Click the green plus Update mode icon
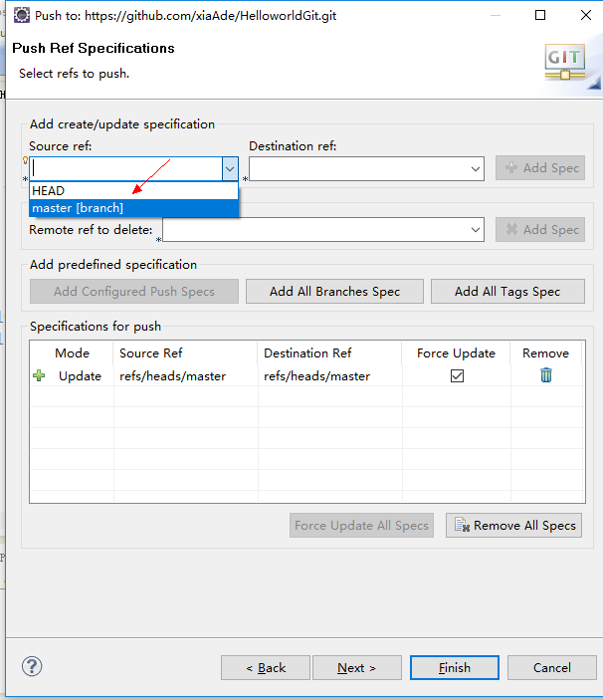 39,376
